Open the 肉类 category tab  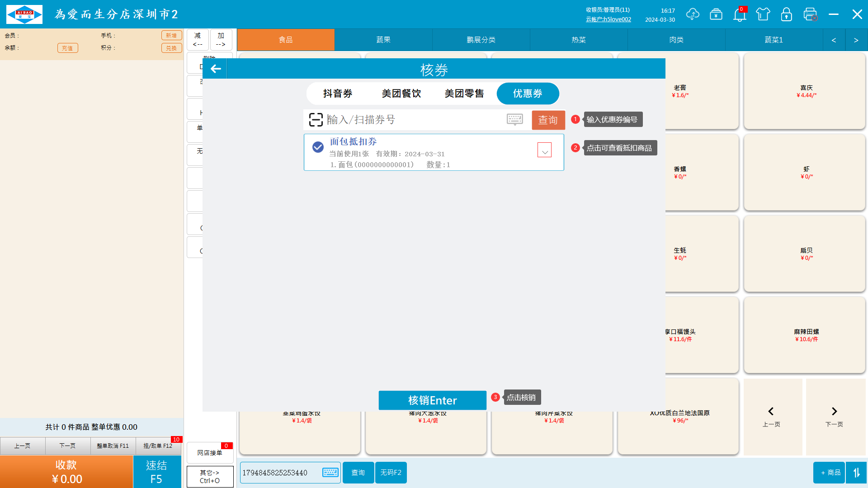[x=676, y=40]
